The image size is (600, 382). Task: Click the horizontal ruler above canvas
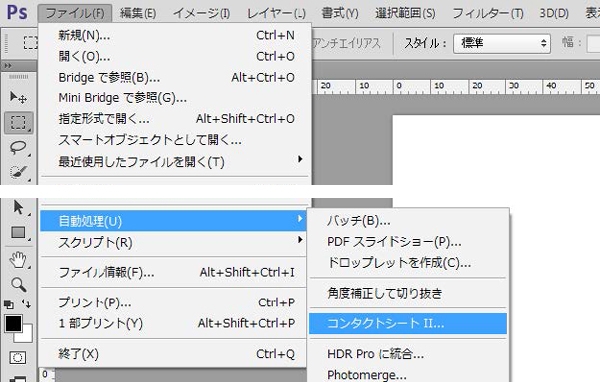[x=455, y=87]
